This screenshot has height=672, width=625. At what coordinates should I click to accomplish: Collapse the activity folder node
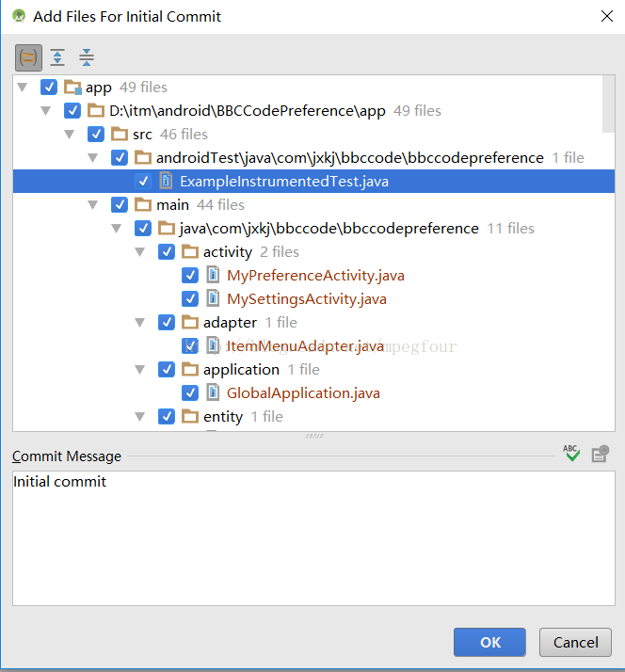140,252
